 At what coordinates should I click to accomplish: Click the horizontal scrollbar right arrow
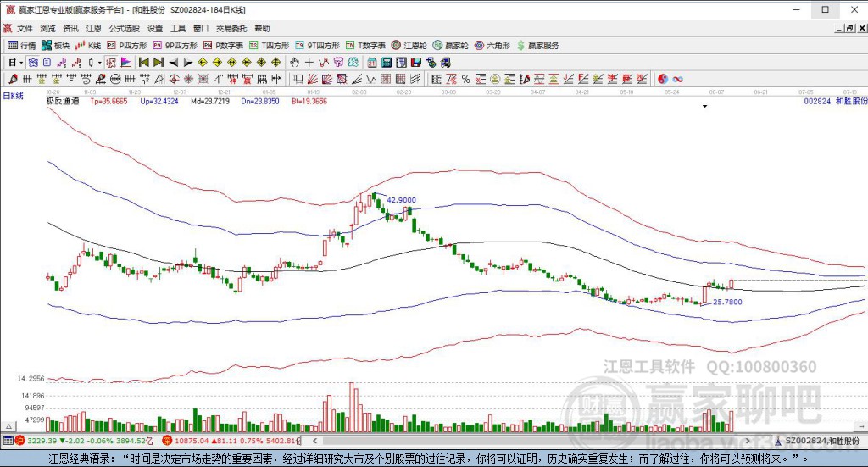coord(748,441)
